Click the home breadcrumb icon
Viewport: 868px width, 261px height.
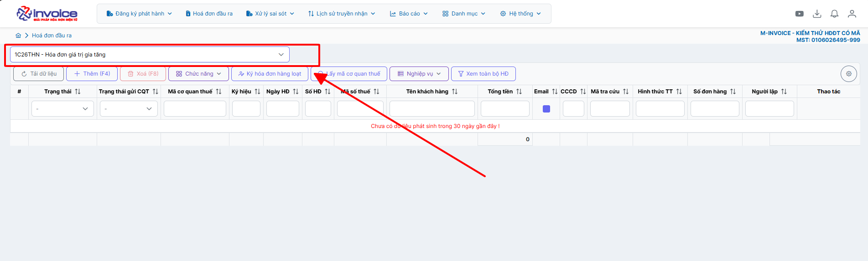[x=18, y=36]
